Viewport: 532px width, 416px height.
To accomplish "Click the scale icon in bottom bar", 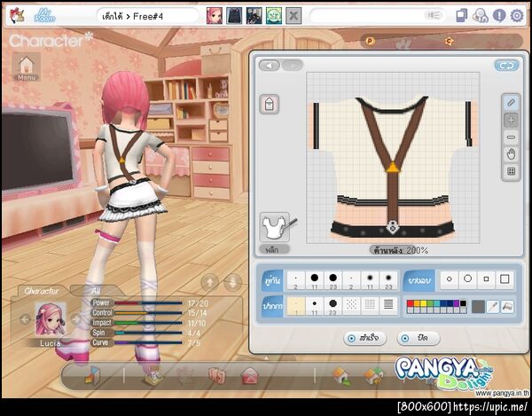I will pos(153,376).
